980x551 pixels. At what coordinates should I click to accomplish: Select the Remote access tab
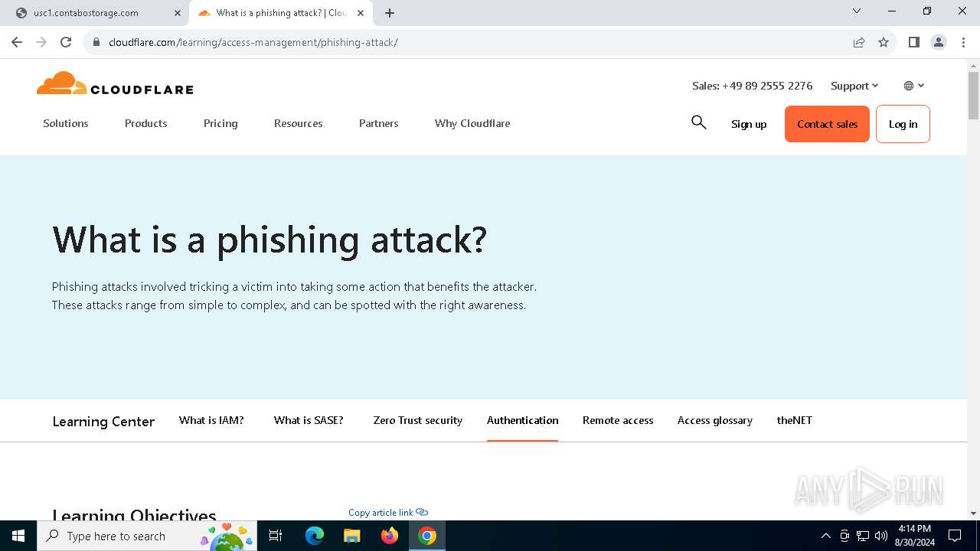(x=618, y=420)
